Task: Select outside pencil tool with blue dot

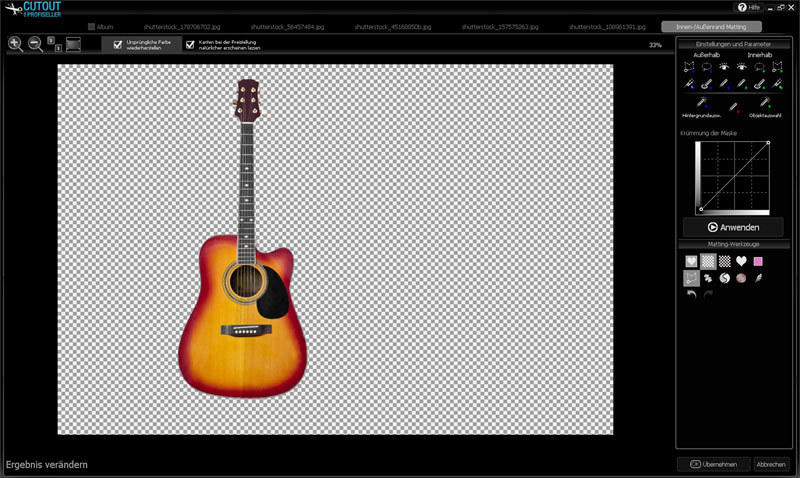Action: click(x=724, y=83)
